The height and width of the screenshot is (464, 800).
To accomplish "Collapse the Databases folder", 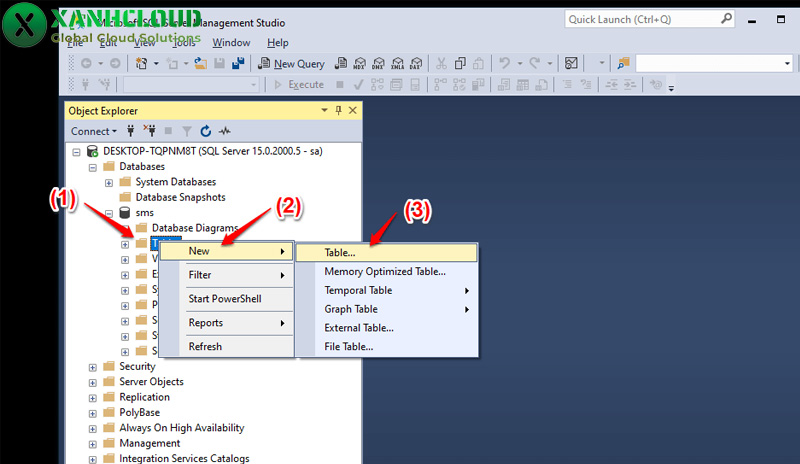I will coord(93,167).
